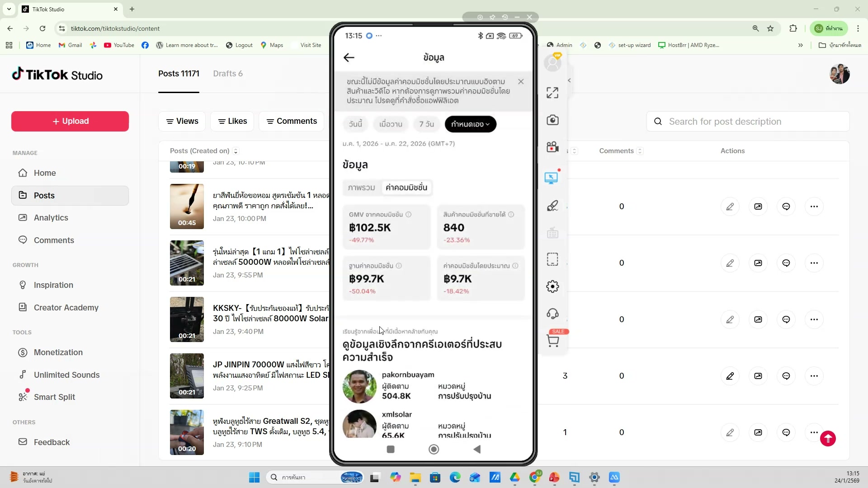Select the 7 วัน date filter
Image resolution: width=868 pixels, height=488 pixels.
(x=426, y=124)
